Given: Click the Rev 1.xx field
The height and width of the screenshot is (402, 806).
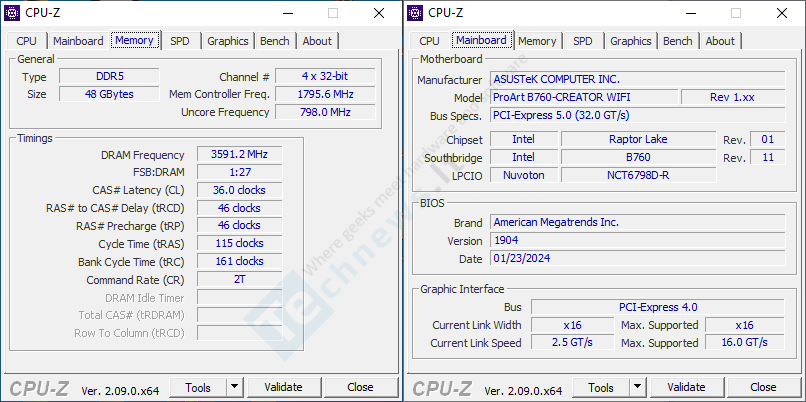Looking at the screenshot, I should (x=733, y=97).
